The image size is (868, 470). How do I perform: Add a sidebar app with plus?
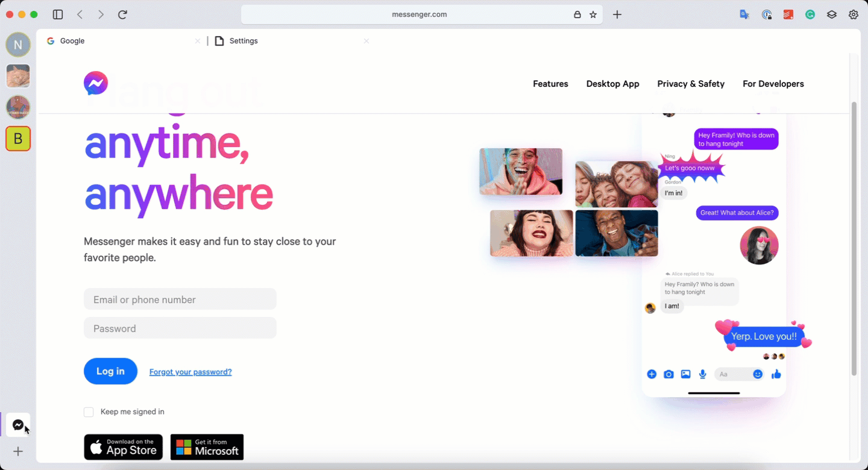pyautogui.click(x=18, y=451)
